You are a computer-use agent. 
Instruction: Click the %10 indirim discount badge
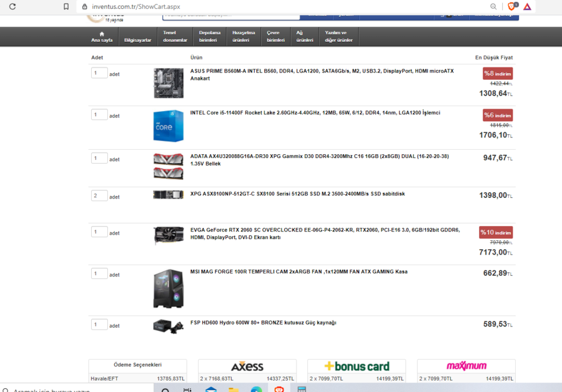[x=496, y=232]
